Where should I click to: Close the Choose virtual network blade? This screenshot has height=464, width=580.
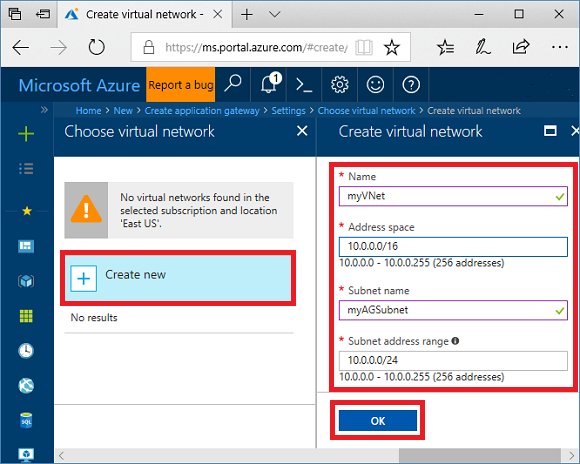tap(302, 131)
